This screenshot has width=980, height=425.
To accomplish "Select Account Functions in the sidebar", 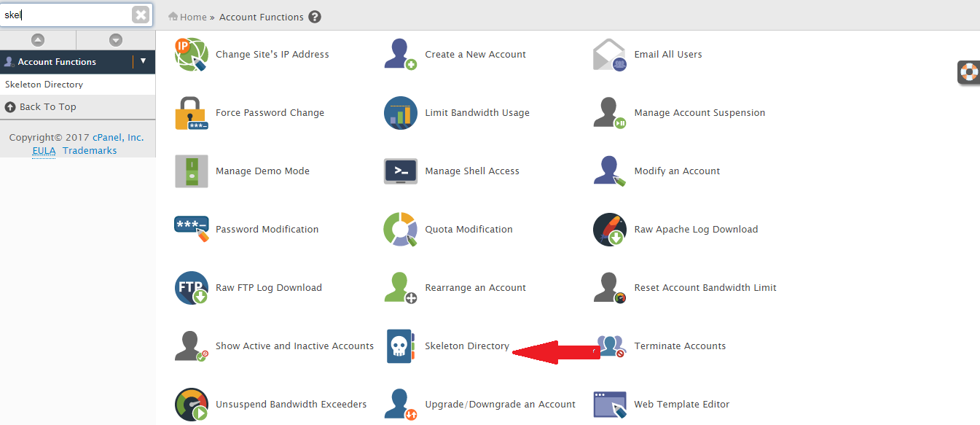I will (x=57, y=62).
